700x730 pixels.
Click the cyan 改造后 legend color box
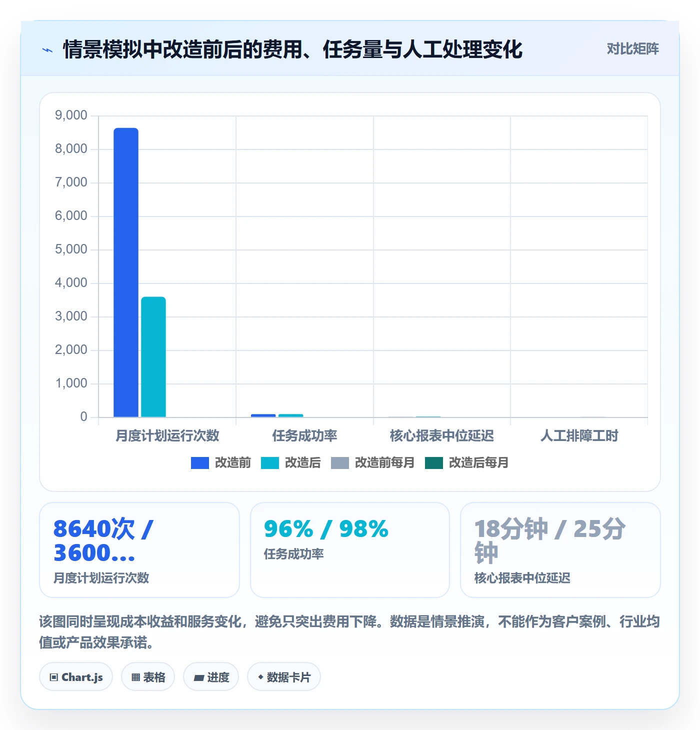[x=270, y=463]
